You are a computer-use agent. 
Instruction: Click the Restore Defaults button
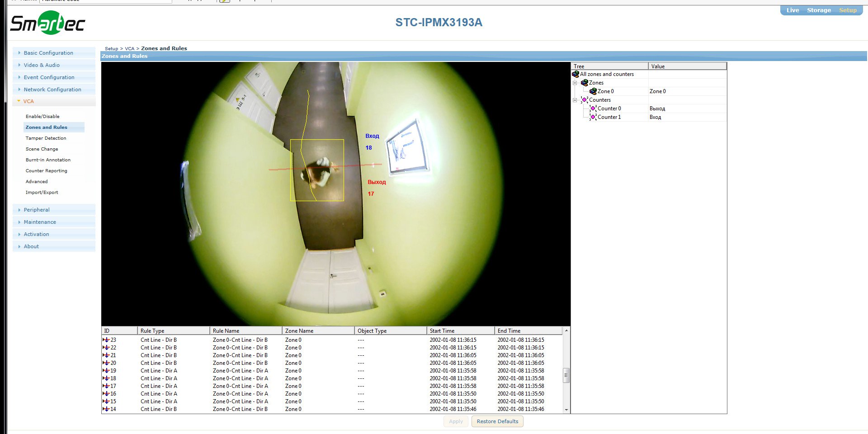pyautogui.click(x=497, y=421)
